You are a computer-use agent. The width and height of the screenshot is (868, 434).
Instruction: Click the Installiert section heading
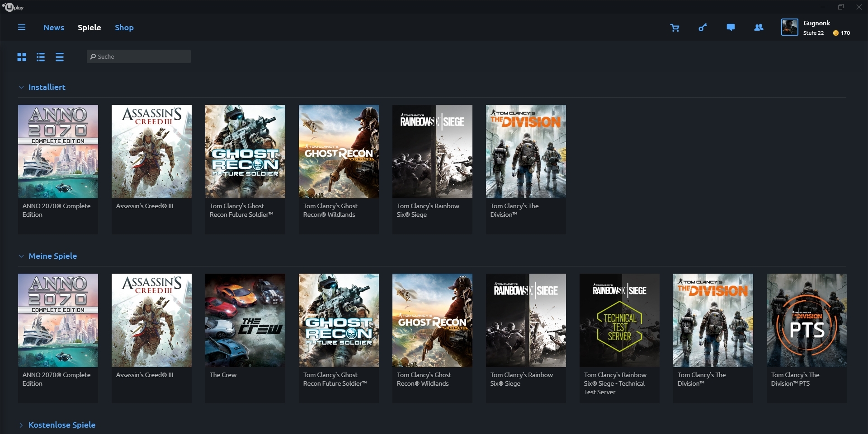(x=47, y=87)
